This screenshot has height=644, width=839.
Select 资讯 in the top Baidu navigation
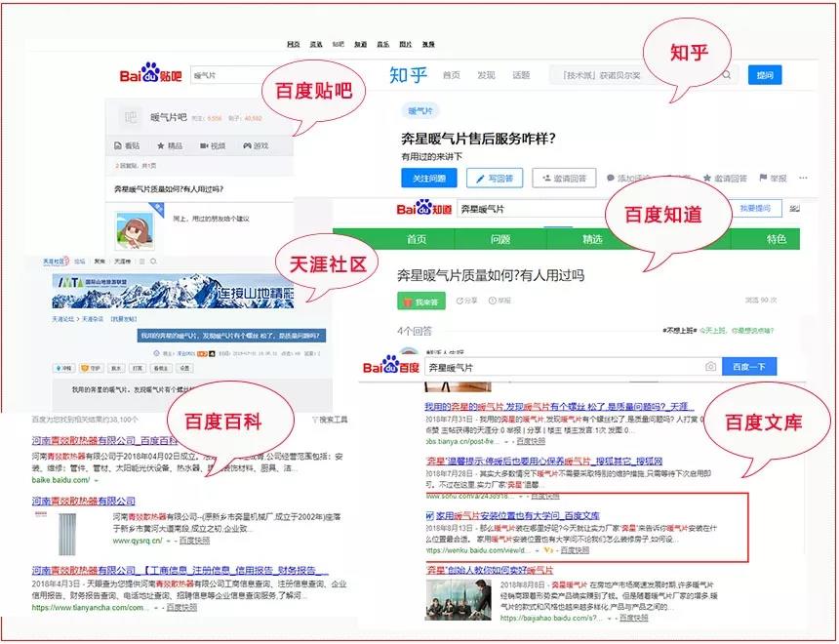click(x=316, y=45)
